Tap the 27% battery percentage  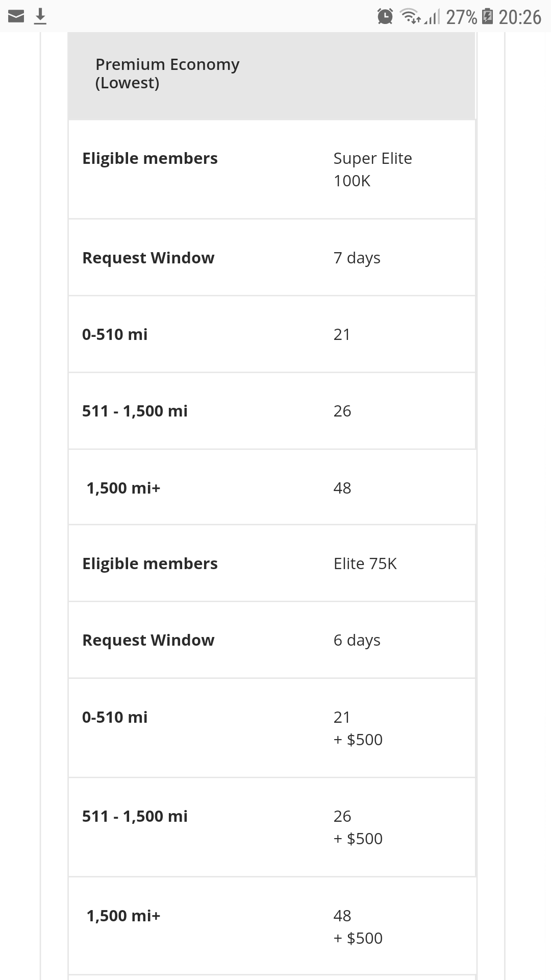click(462, 17)
